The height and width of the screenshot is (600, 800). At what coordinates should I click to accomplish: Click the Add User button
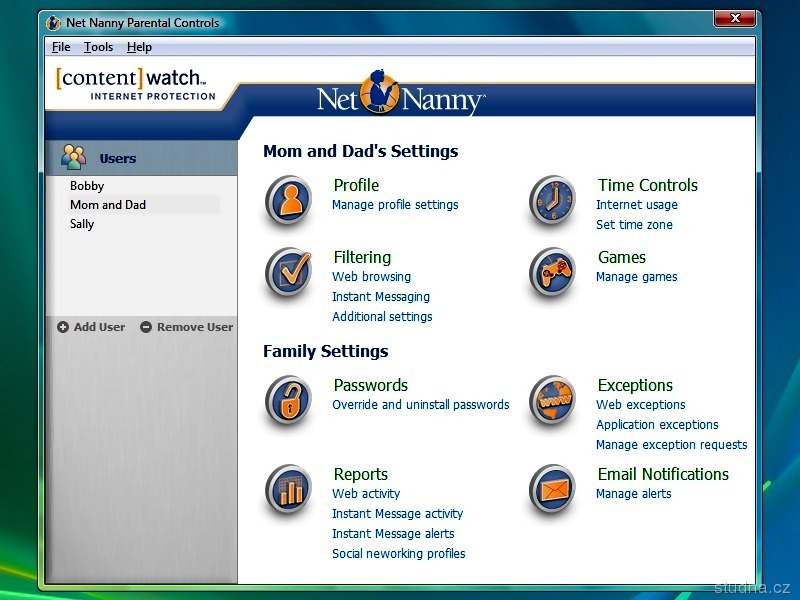pyautogui.click(x=91, y=327)
